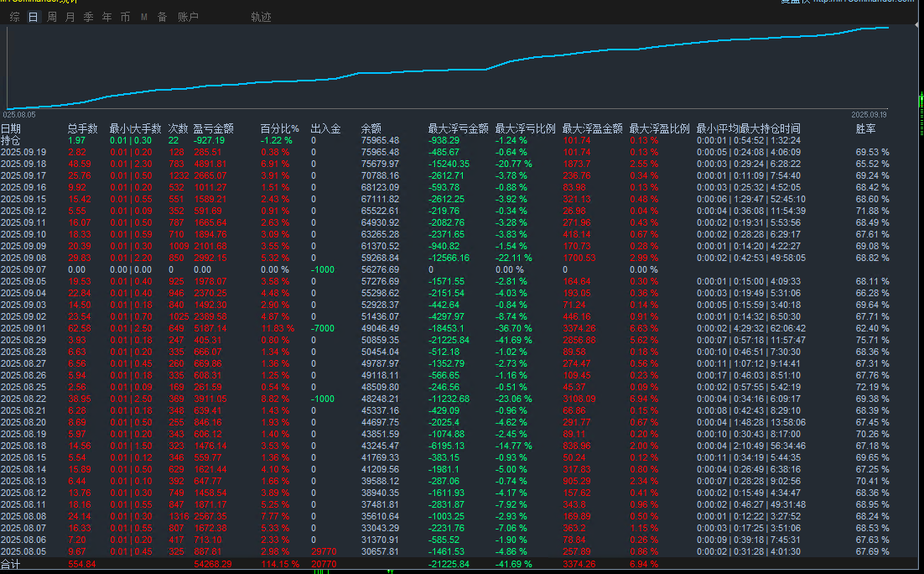Viewport: 924px width, 574px height.
Task: Open the 周 weekly statistics tab
Action: click(52, 17)
